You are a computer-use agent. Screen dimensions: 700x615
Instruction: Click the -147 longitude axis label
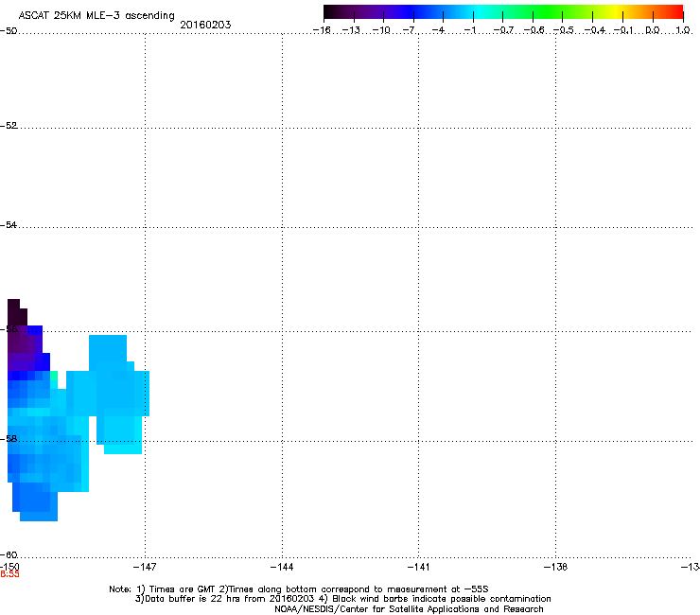click(145, 567)
